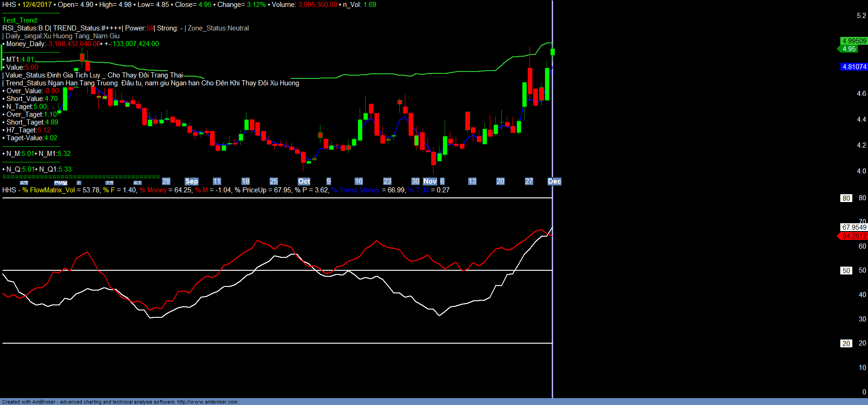868x405 pixels.
Task: Click the red Volume value in title bar
Action: pyautogui.click(x=317, y=5)
